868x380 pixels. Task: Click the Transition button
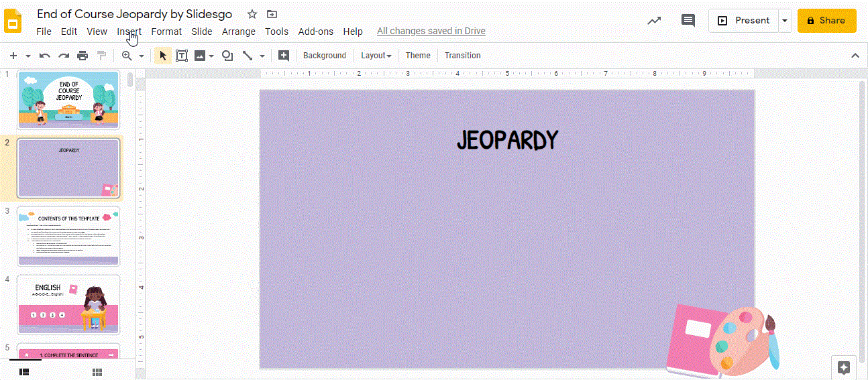462,56
